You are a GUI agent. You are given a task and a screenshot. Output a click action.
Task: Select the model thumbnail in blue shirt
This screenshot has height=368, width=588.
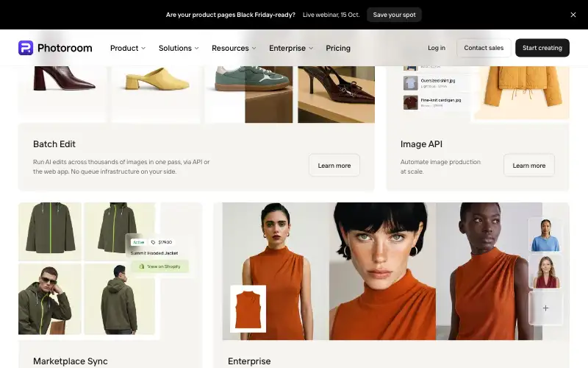click(545, 235)
